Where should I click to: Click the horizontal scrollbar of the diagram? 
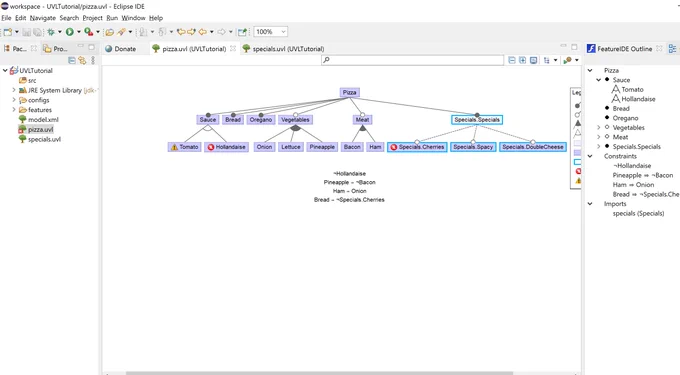pyautogui.click(x=319, y=373)
